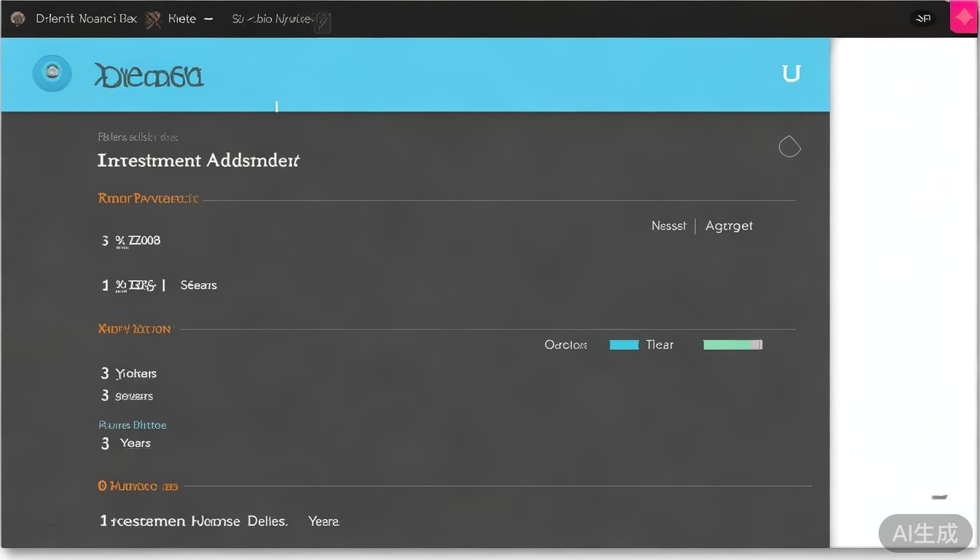Select the Kiete item in top bar
The image size is (980, 560).
pyautogui.click(x=182, y=19)
